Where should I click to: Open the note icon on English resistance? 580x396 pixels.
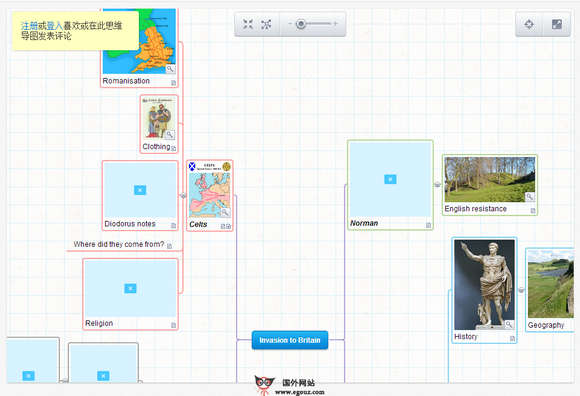[x=533, y=210]
